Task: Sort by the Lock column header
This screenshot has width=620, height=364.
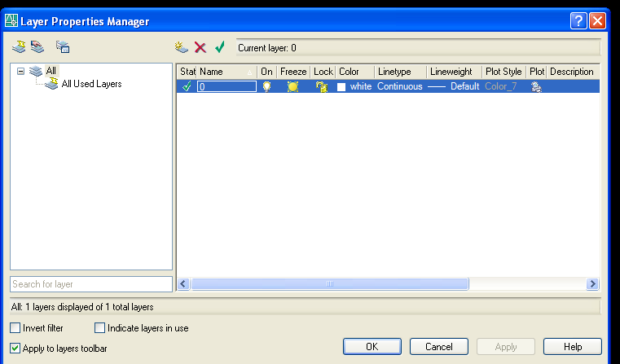Action: tap(323, 72)
